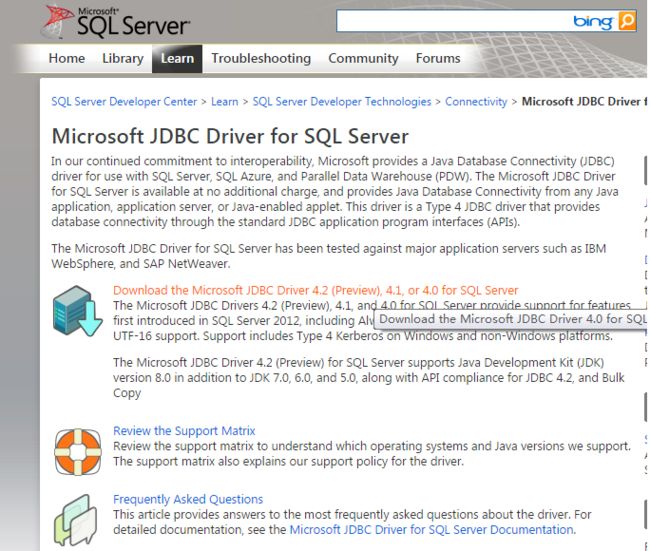Open the Forums navigation tab
Viewport: 650px width, 551px height.
coord(438,58)
